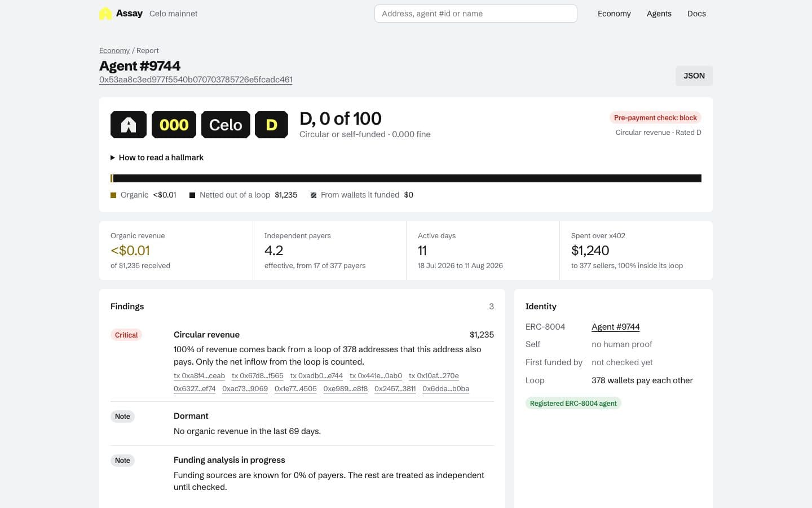
Task: Click the Assay logo icon
Action: [105, 14]
